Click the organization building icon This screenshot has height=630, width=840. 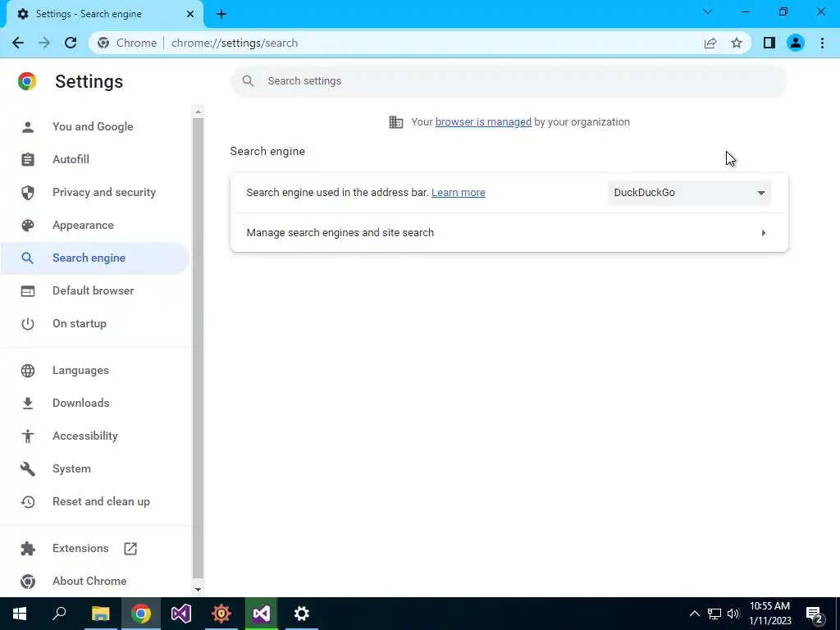396,122
